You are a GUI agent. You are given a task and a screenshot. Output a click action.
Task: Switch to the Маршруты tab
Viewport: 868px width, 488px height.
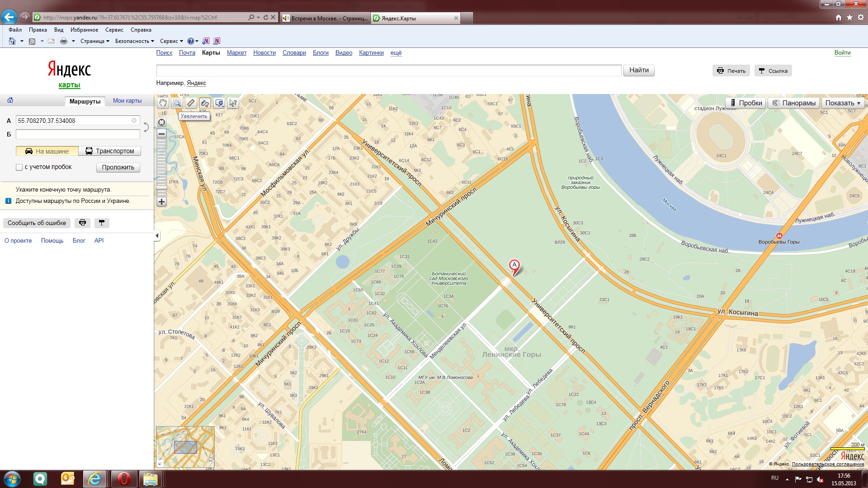coord(85,101)
